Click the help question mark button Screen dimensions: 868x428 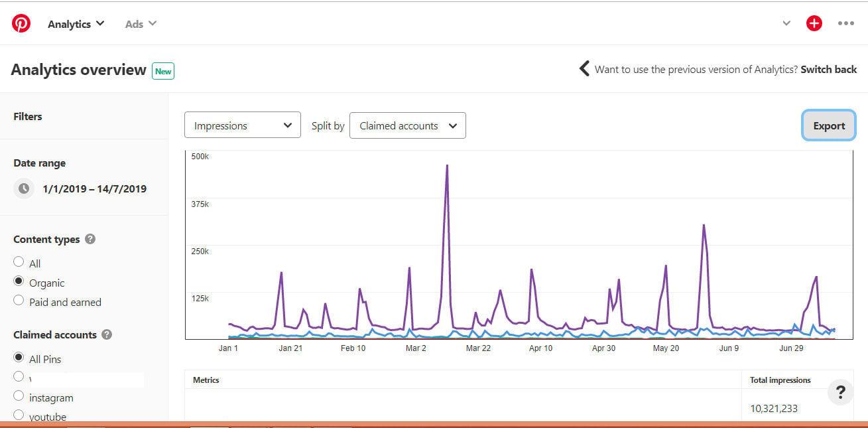pos(840,393)
